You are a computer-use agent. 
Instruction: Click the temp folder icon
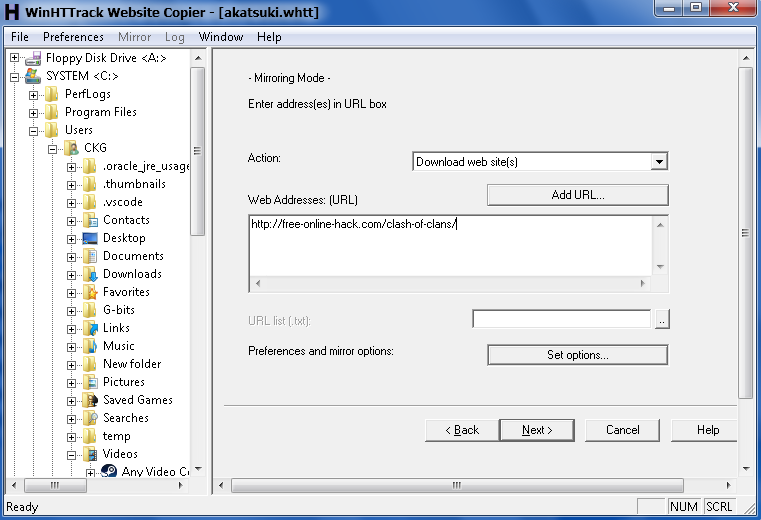pos(90,436)
